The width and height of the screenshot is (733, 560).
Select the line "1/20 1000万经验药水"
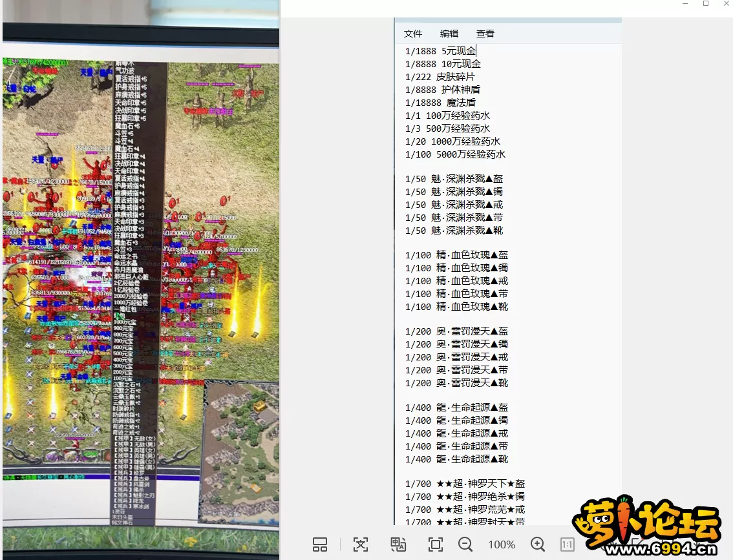point(452,141)
